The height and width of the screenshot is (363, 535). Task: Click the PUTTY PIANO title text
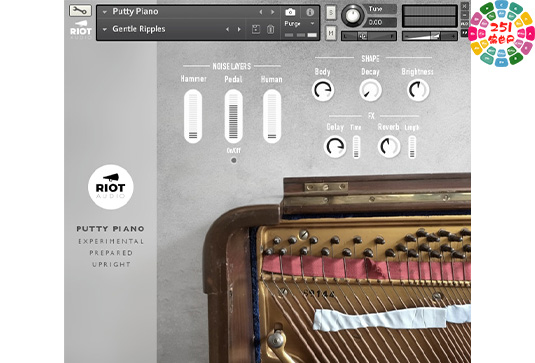[x=111, y=229]
